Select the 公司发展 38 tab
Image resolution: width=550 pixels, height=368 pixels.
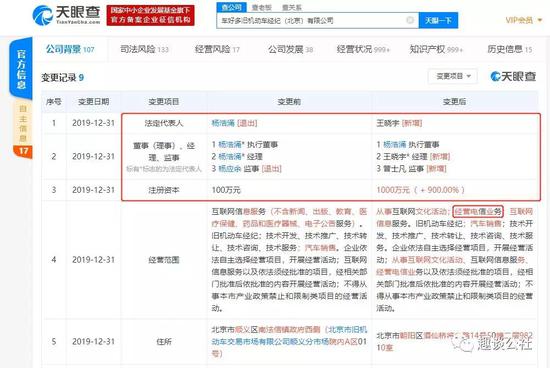tap(290, 49)
